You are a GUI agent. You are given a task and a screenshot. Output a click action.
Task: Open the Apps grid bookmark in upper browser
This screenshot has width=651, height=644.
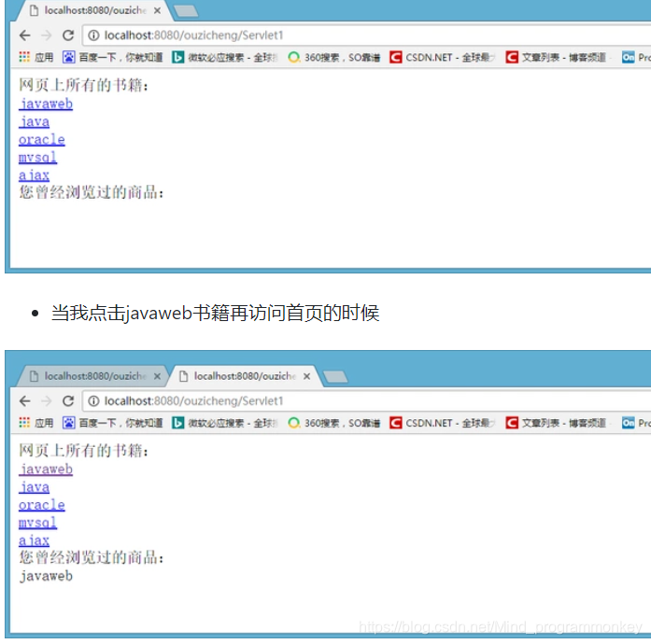click(x=36, y=57)
